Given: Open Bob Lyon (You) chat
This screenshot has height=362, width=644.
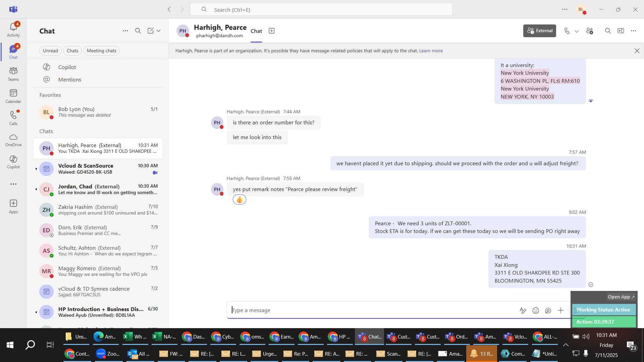Looking at the screenshot, I should tap(98, 112).
